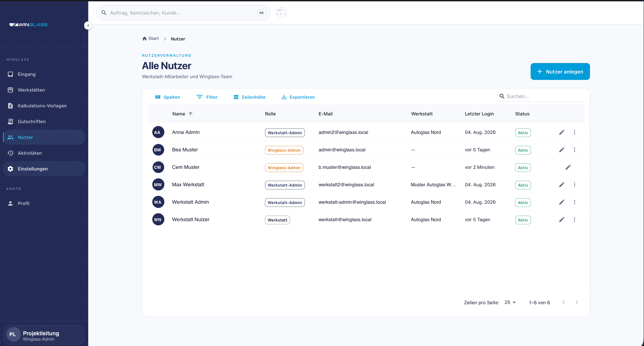This screenshot has height=346, width=644.
Task: Open the Exportieren menu
Action: [x=298, y=97]
